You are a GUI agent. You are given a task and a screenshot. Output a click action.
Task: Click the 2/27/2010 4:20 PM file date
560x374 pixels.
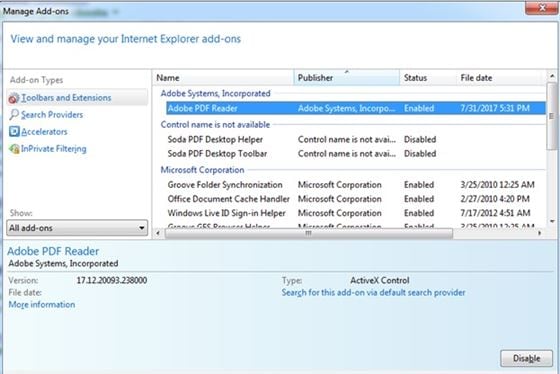[x=495, y=199]
